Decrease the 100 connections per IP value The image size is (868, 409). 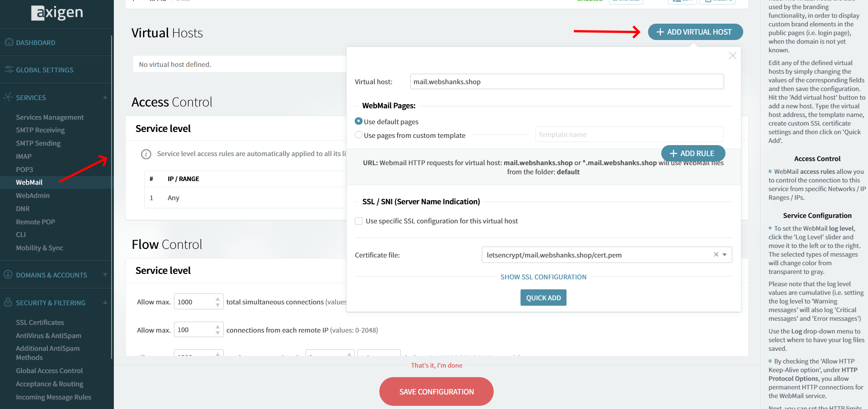click(x=218, y=333)
